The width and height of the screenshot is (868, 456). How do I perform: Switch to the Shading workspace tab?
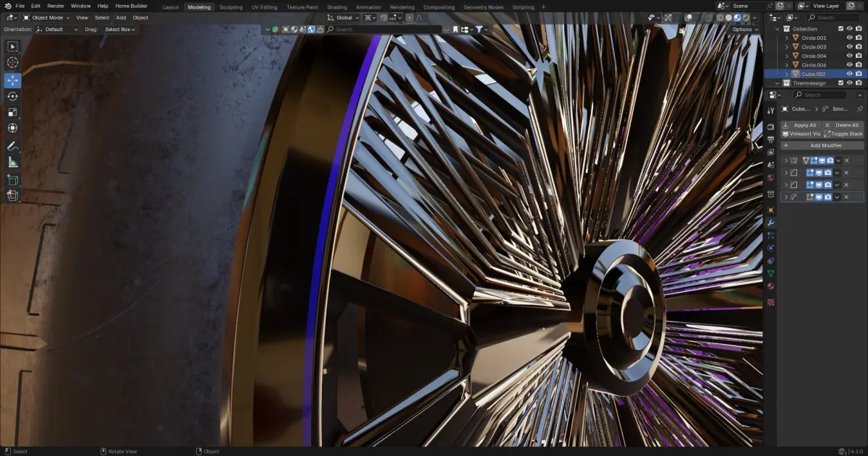coord(336,7)
